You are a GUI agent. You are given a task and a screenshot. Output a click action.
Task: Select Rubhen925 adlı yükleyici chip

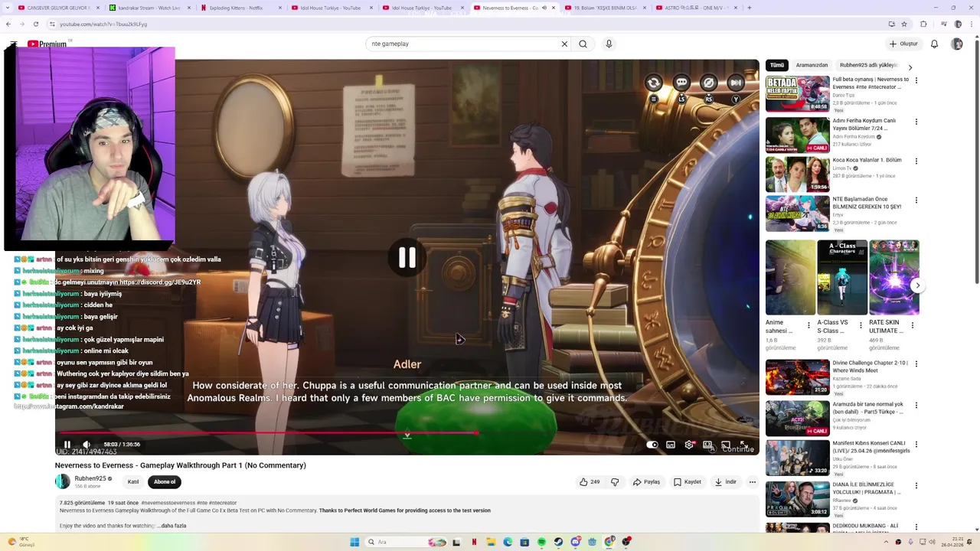pos(868,65)
